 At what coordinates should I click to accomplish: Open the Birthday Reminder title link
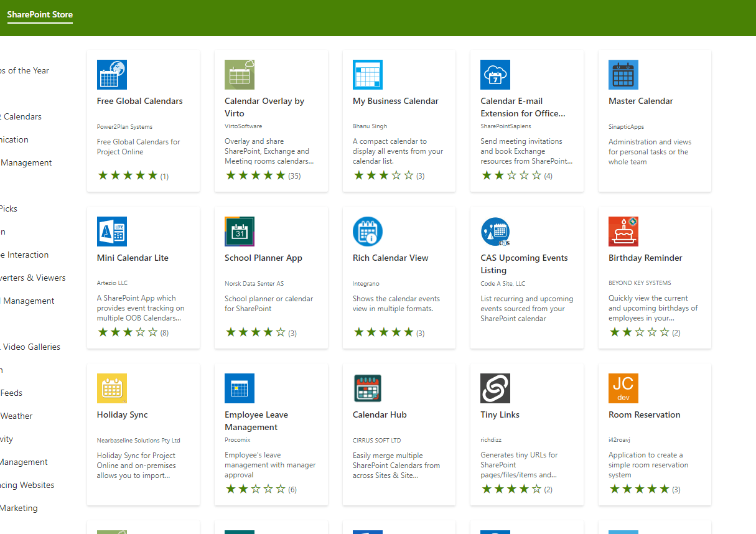pyautogui.click(x=645, y=258)
